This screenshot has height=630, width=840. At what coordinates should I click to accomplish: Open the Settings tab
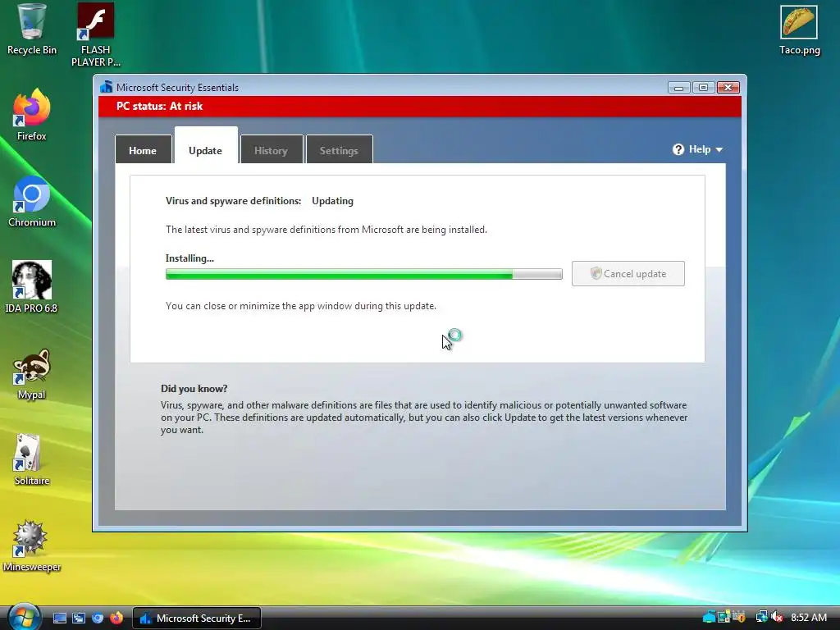(339, 149)
